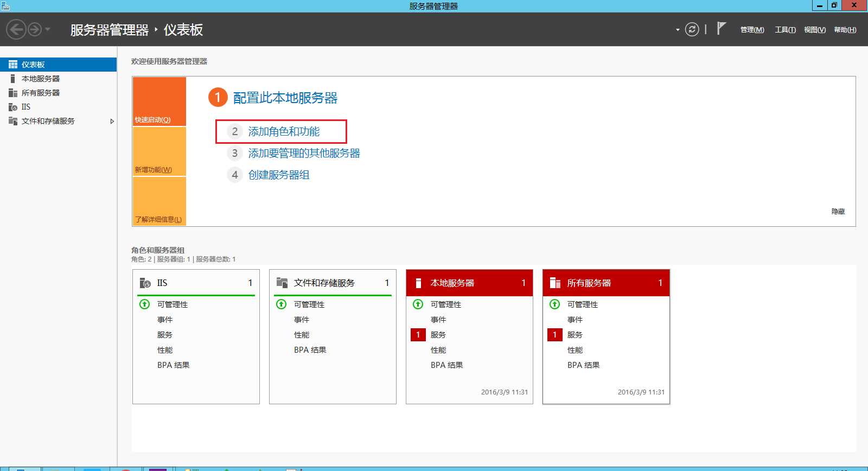Open 性能 in the 文件和存储服务 tile
868x471 pixels.
[302, 335]
